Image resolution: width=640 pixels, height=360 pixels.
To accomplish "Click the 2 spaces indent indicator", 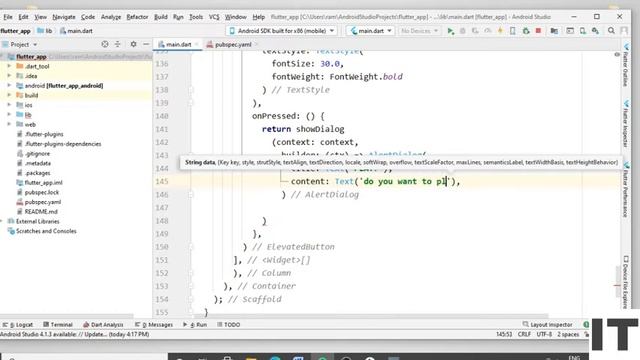I will pos(569,334).
